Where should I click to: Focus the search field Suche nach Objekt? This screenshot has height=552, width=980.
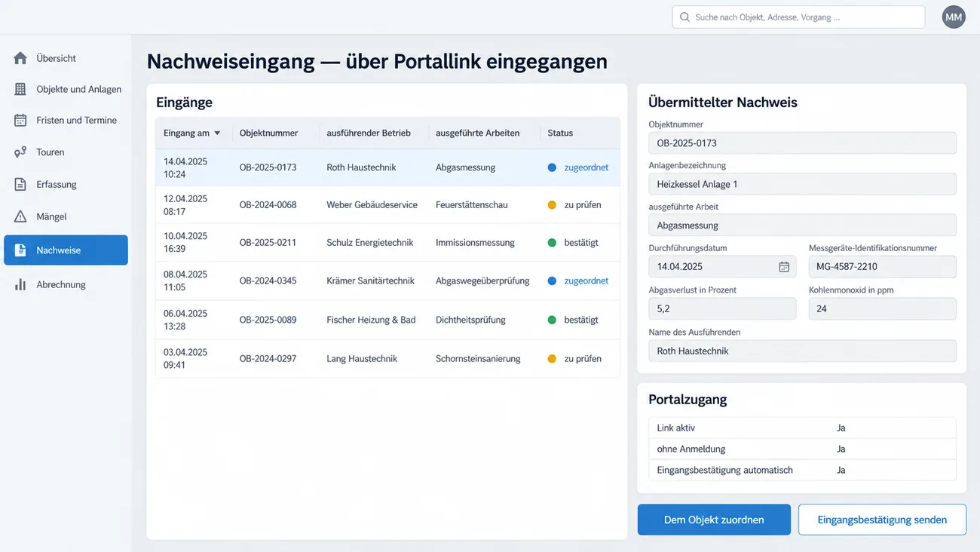(x=798, y=17)
